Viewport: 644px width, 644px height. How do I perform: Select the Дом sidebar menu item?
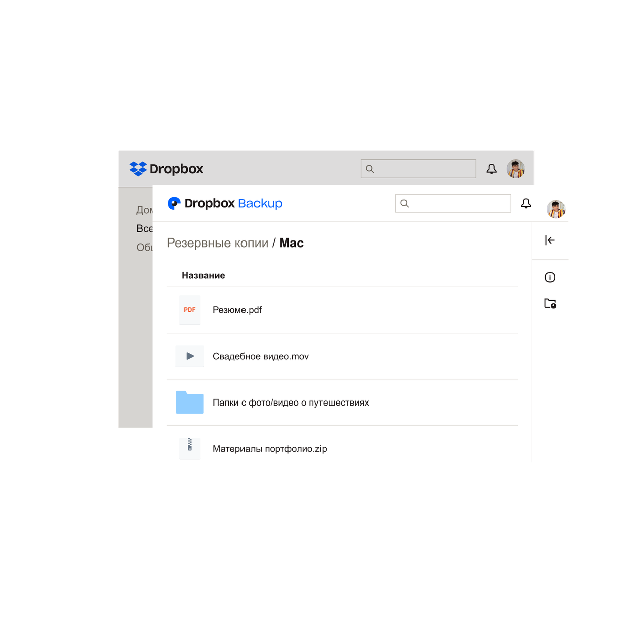(145, 210)
